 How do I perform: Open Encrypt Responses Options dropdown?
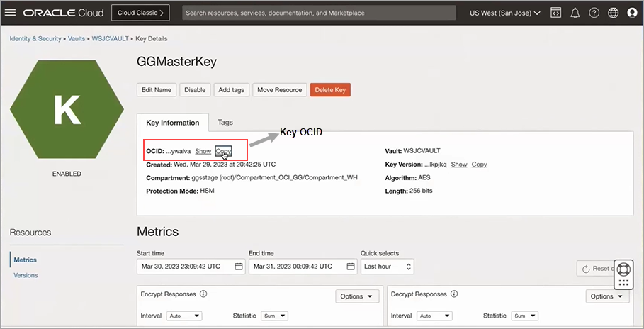click(357, 296)
